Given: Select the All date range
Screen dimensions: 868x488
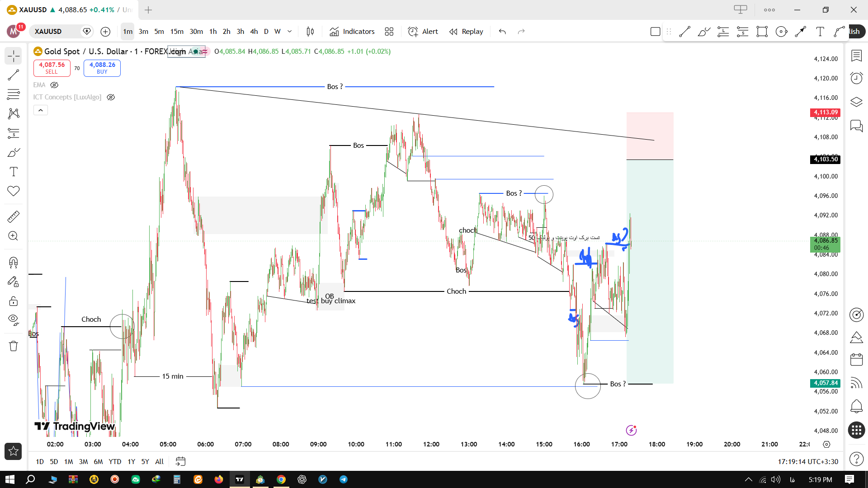Looking at the screenshot, I should coord(160,462).
